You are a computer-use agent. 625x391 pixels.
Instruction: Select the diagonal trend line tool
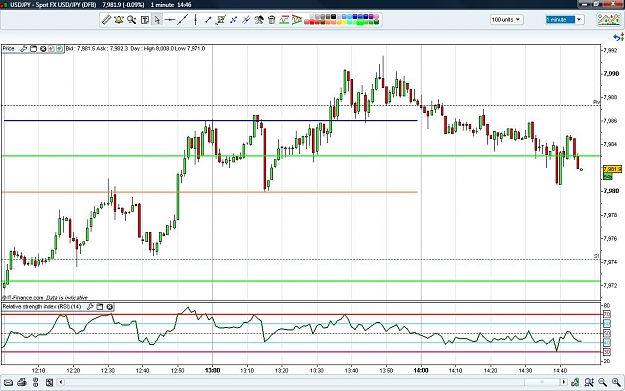(183, 20)
